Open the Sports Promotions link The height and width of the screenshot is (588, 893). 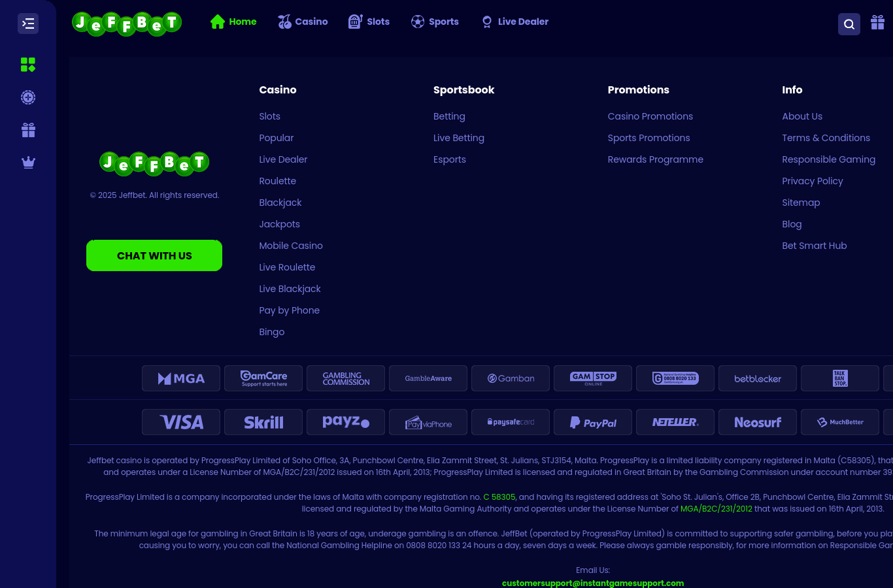pyautogui.click(x=649, y=138)
